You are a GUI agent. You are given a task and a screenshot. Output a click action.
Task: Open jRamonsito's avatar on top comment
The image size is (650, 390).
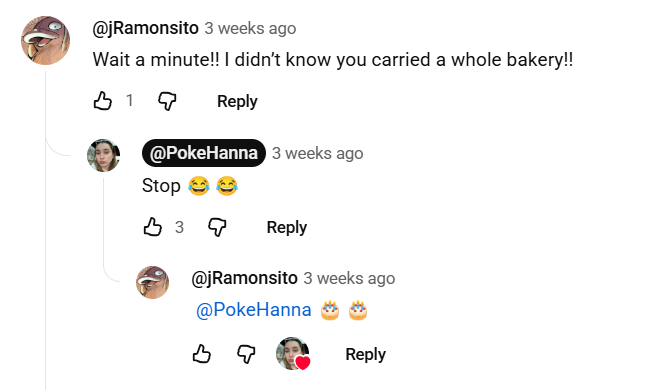point(46,40)
